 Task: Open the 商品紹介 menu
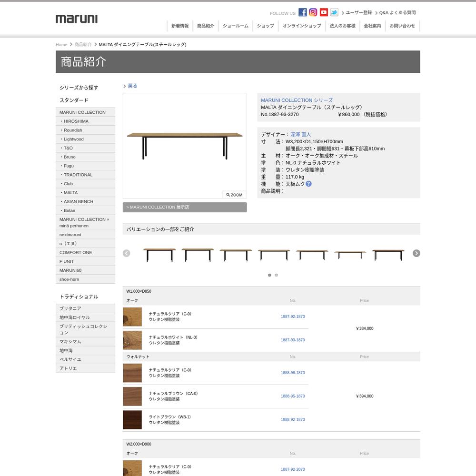tap(206, 26)
